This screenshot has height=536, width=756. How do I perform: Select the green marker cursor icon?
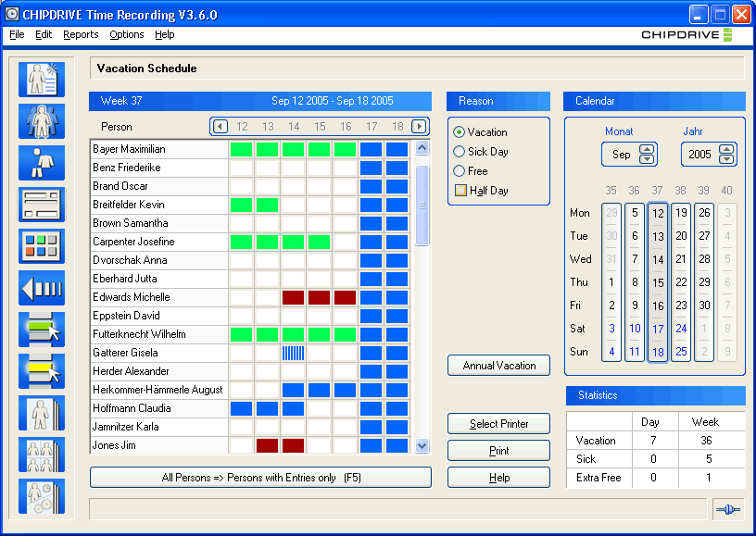41,330
